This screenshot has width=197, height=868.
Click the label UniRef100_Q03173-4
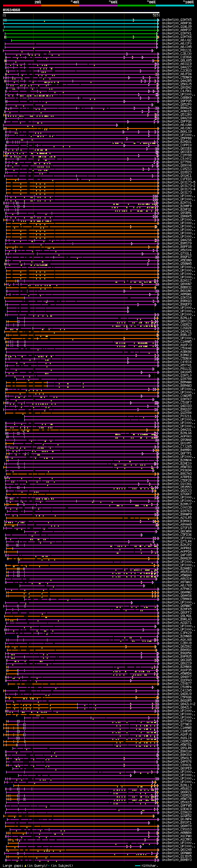coord(179,189)
